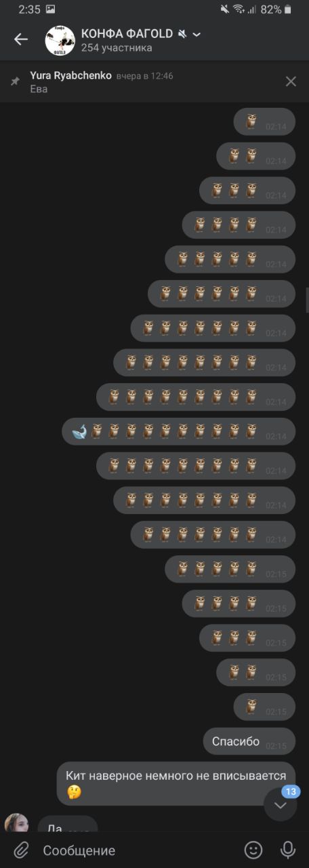Select the Кит наверное немного не вписывается message
This screenshot has height=868, width=309.
coord(176,783)
